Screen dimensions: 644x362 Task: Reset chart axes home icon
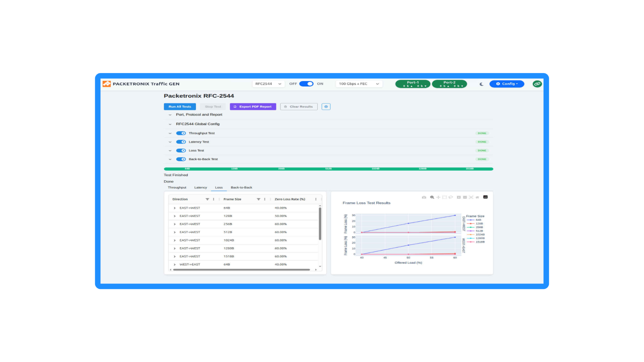477,197
